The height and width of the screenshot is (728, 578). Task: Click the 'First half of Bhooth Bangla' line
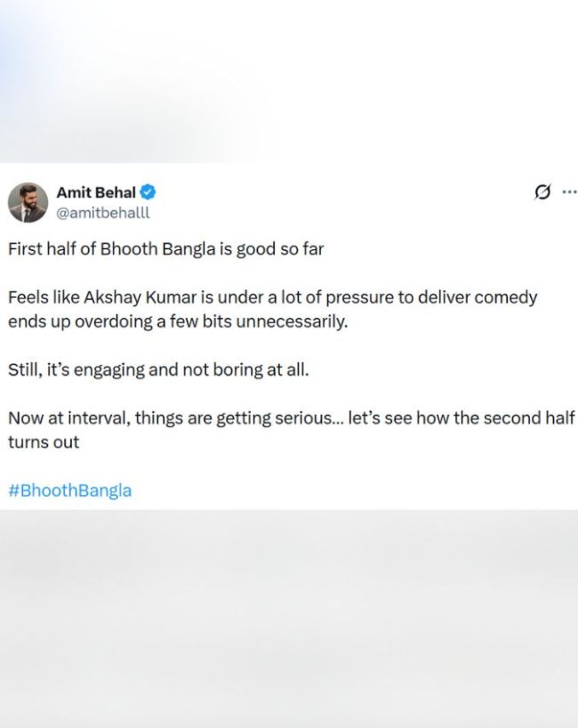pyautogui.click(x=165, y=248)
